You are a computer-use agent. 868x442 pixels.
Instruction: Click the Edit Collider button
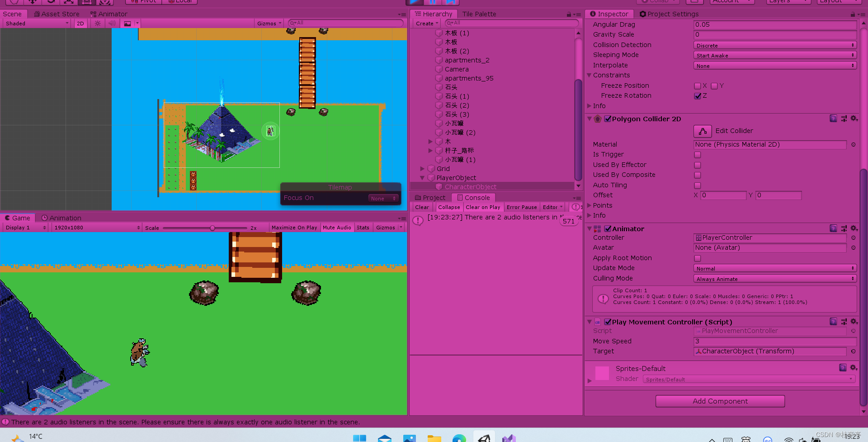pos(702,131)
